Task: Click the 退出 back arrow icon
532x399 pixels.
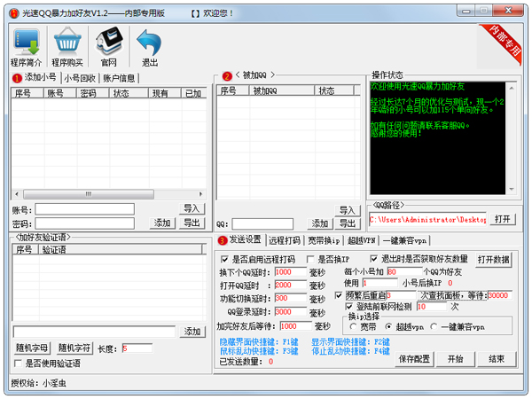Action: [149, 43]
